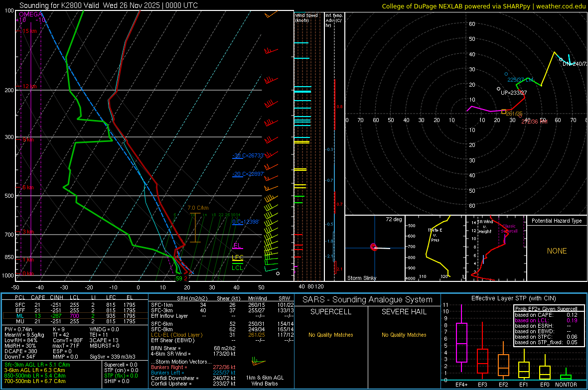Click the DN=240/72 circle marker on hodograph

click(x=561, y=60)
